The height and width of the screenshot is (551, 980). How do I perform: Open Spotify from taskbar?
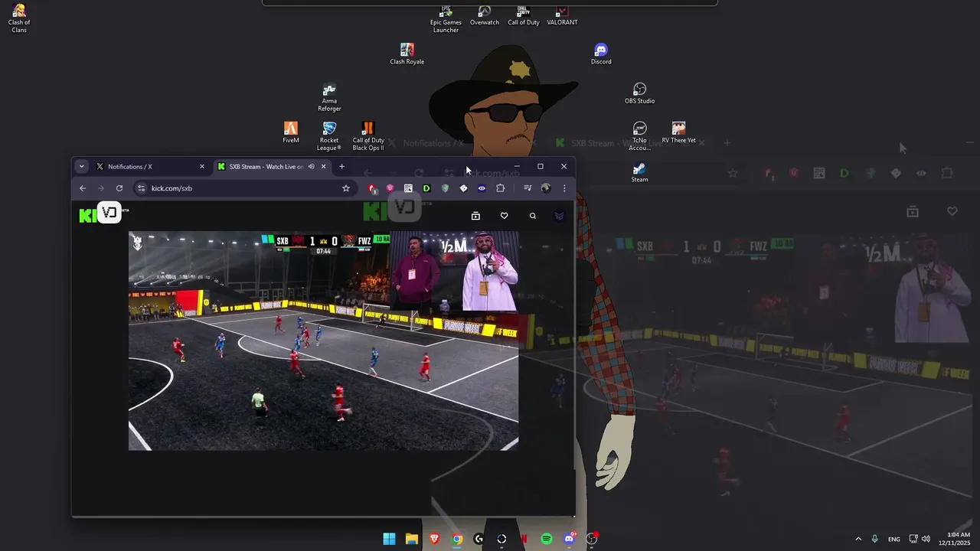coord(547,539)
